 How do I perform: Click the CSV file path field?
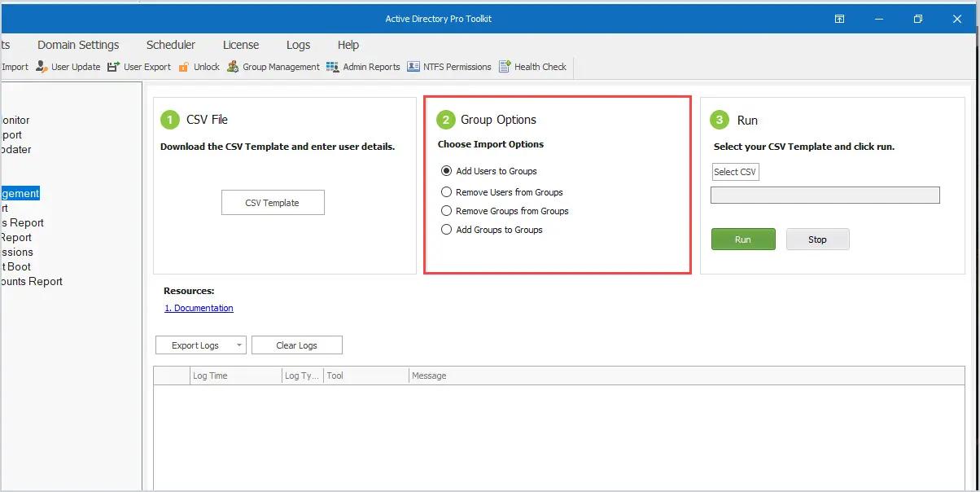[x=825, y=195]
